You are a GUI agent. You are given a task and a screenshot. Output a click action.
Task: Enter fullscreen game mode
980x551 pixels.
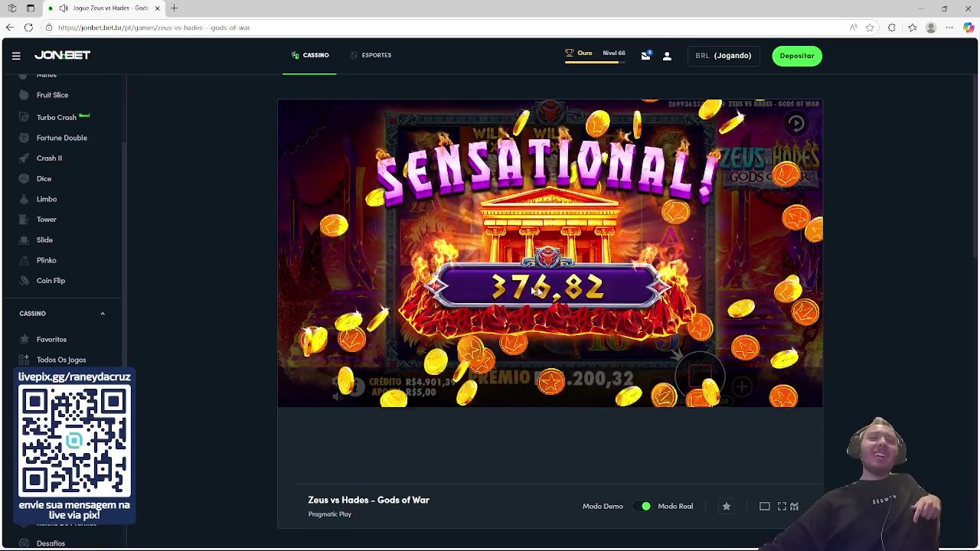click(x=782, y=506)
